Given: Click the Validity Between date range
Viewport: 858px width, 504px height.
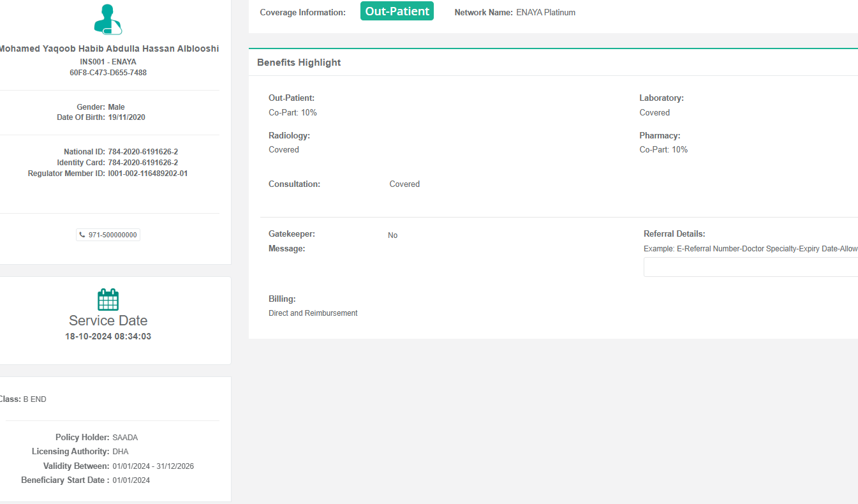Looking at the screenshot, I should point(153,466).
